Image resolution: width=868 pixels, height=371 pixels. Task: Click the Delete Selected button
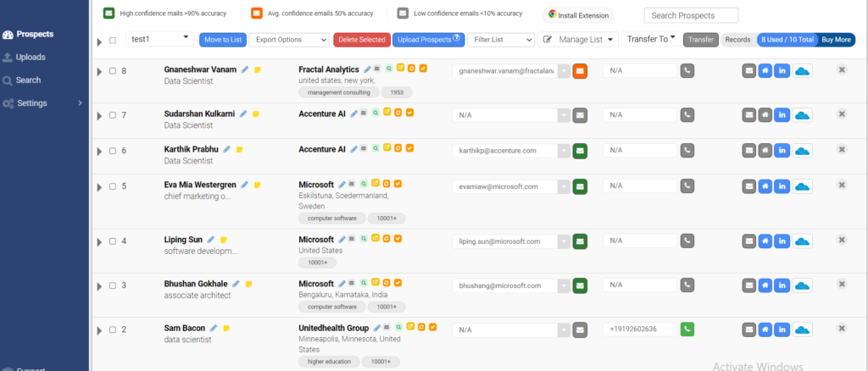361,39
